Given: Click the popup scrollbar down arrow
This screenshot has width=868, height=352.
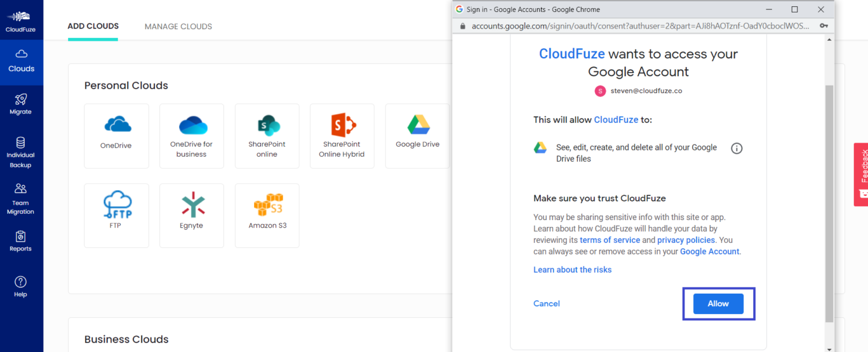Looking at the screenshot, I should (x=830, y=348).
